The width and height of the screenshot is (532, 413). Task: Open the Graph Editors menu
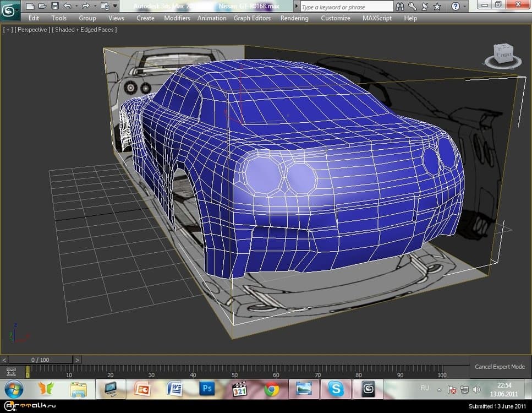[252, 18]
